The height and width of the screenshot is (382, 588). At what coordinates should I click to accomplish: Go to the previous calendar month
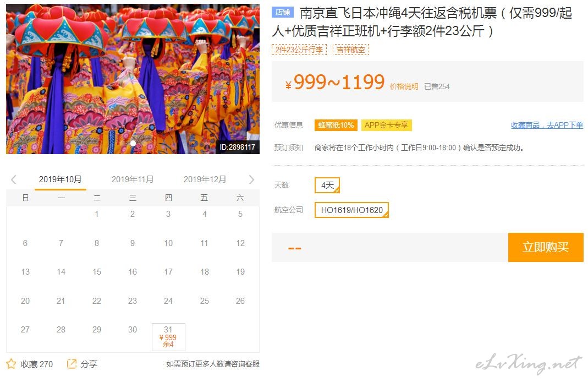(14, 179)
